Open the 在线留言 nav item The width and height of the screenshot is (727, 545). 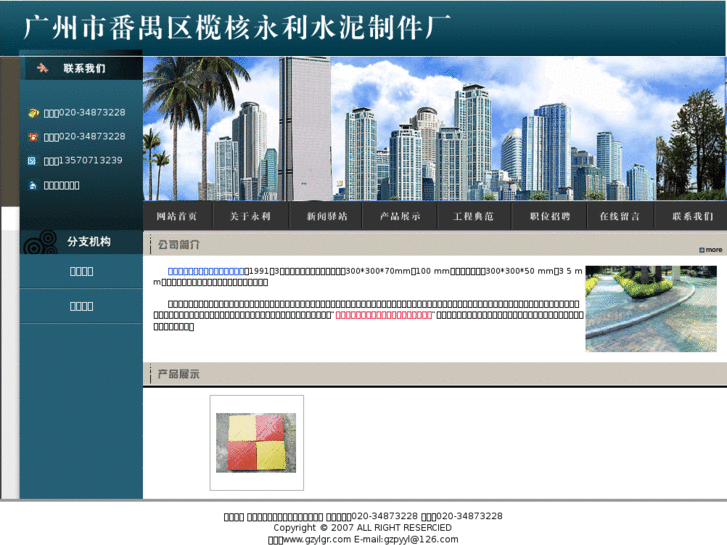pyautogui.click(x=620, y=216)
